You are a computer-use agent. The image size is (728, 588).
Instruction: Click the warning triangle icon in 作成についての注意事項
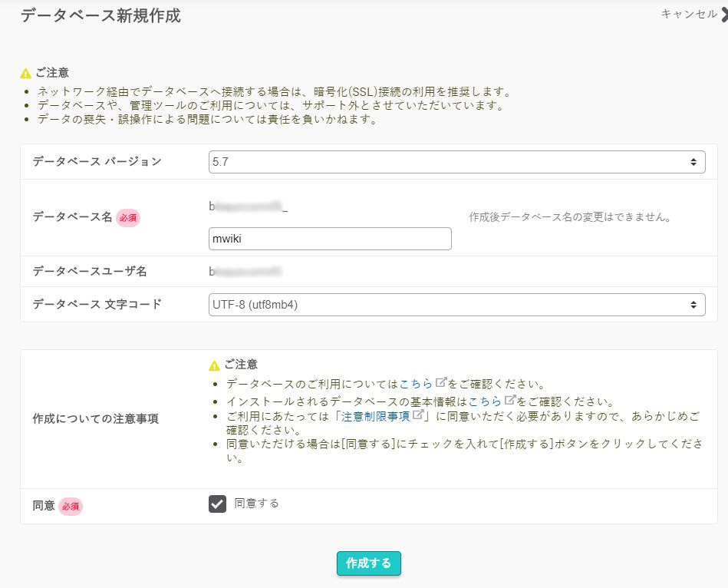coord(215,365)
